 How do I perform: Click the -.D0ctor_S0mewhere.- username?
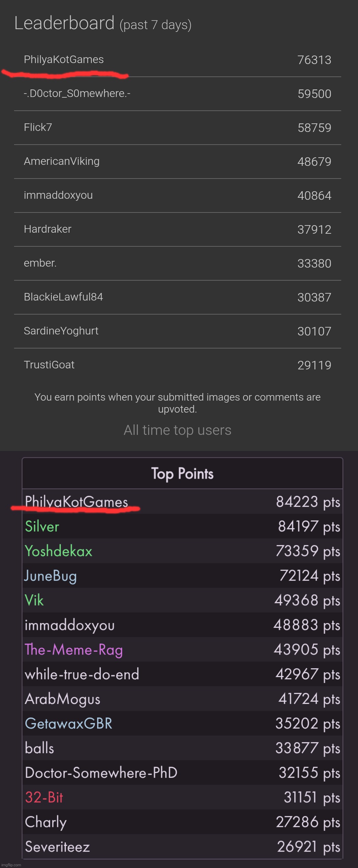tap(77, 93)
